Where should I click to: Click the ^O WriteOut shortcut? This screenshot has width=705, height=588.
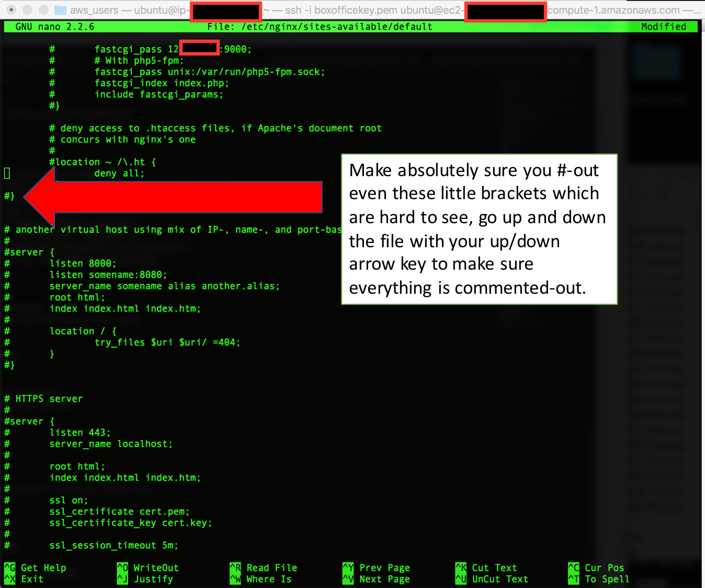pyautogui.click(x=148, y=568)
